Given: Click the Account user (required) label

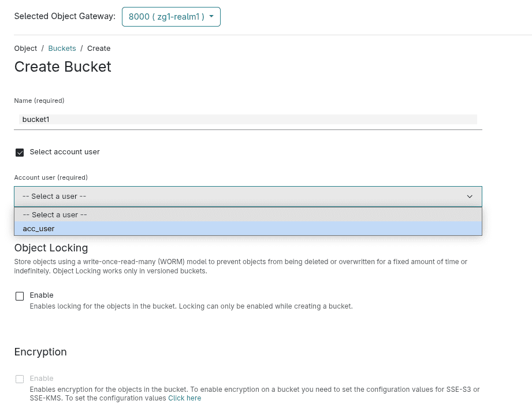Looking at the screenshot, I should pyautogui.click(x=50, y=177).
